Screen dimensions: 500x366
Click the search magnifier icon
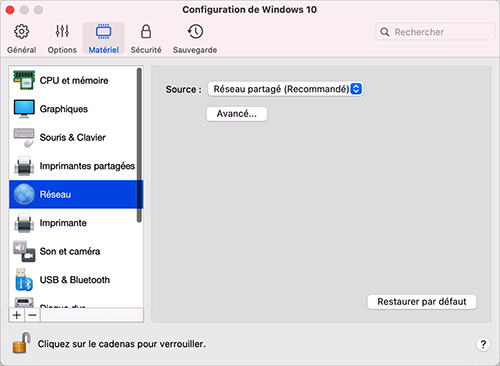click(x=385, y=32)
